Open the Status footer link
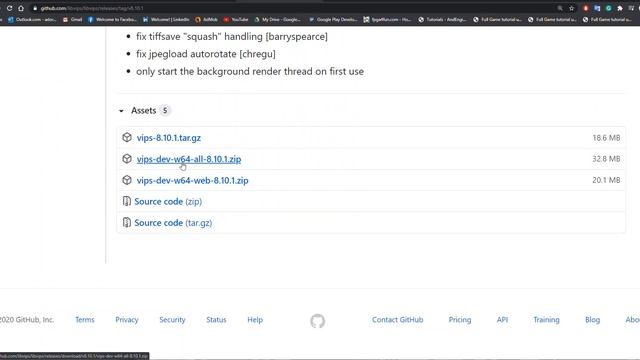This screenshot has height=360, width=640. pyautogui.click(x=216, y=320)
